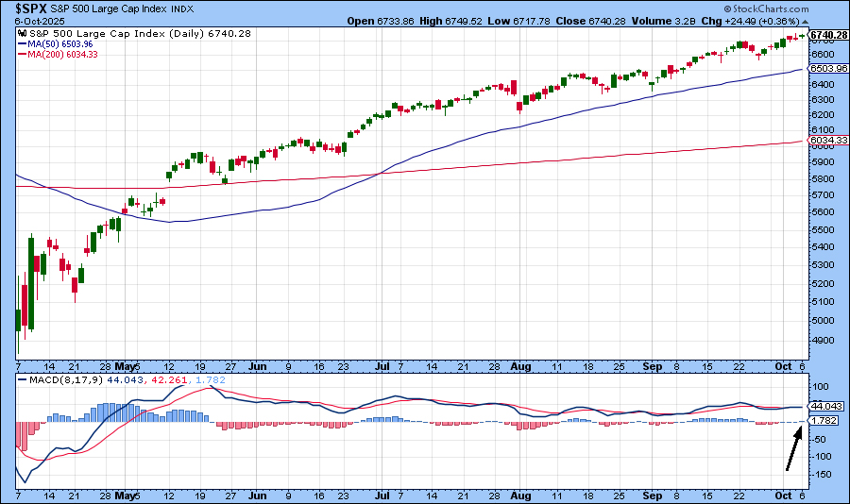Select the MA(50) 6503.96 legend entry

click(61, 43)
